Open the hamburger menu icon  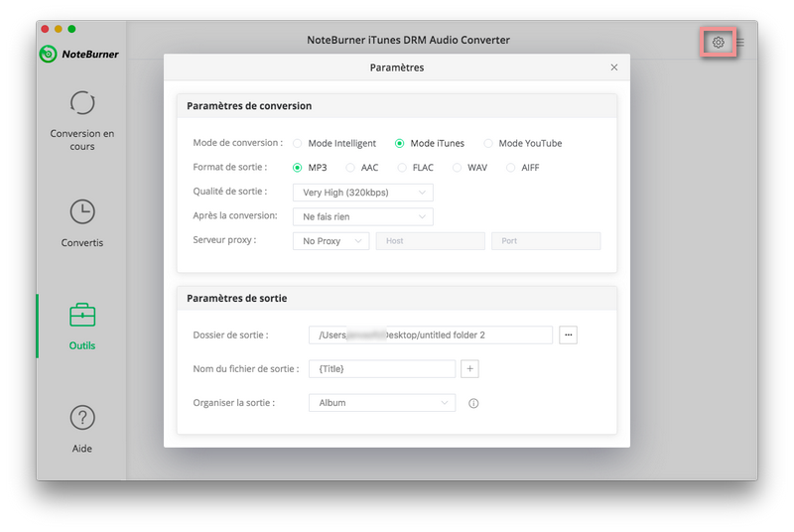[740, 43]
